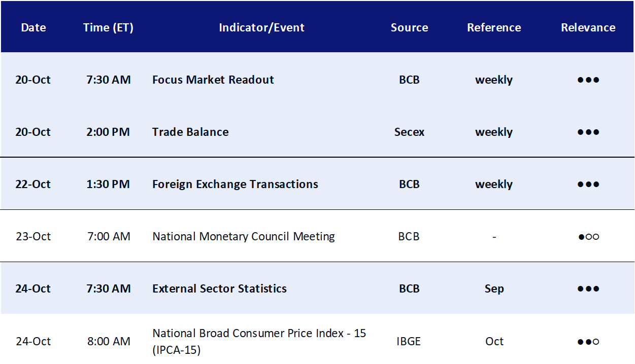Click the Relevance column header
The width and height of the screenshot is (635, 364).
click(588, 28)
